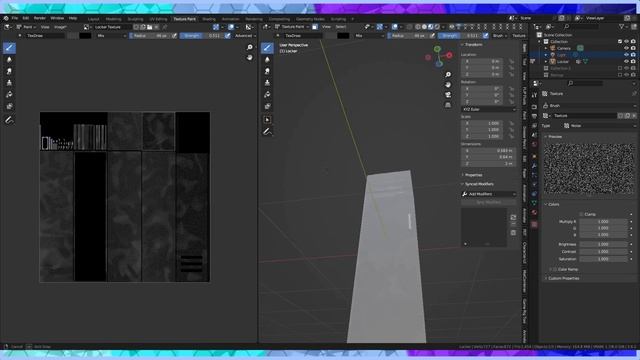Click the zoom magnifier icon in 3D viewport

[x=448, y=75]
